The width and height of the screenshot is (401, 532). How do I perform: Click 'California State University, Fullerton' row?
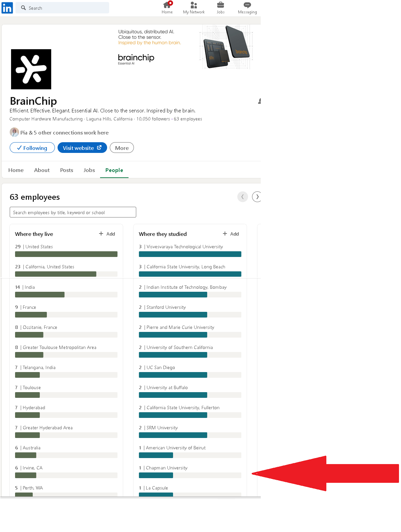point(190,412)
